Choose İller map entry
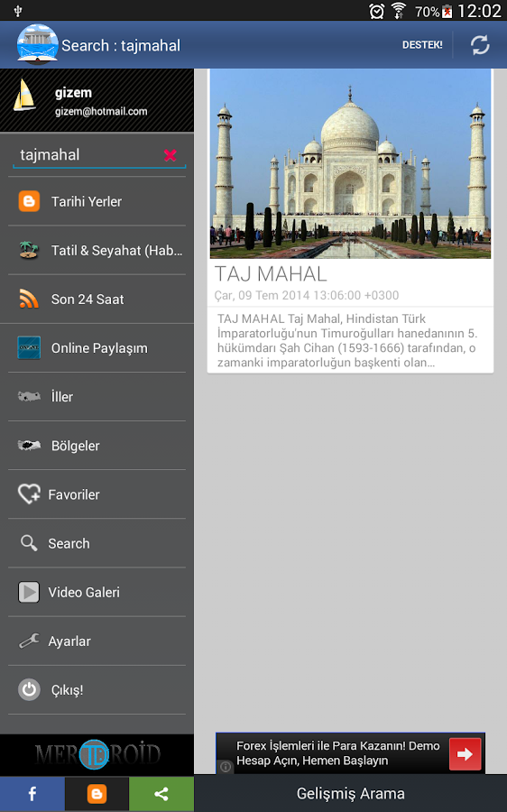507x812 pixels. coord(97,397)
